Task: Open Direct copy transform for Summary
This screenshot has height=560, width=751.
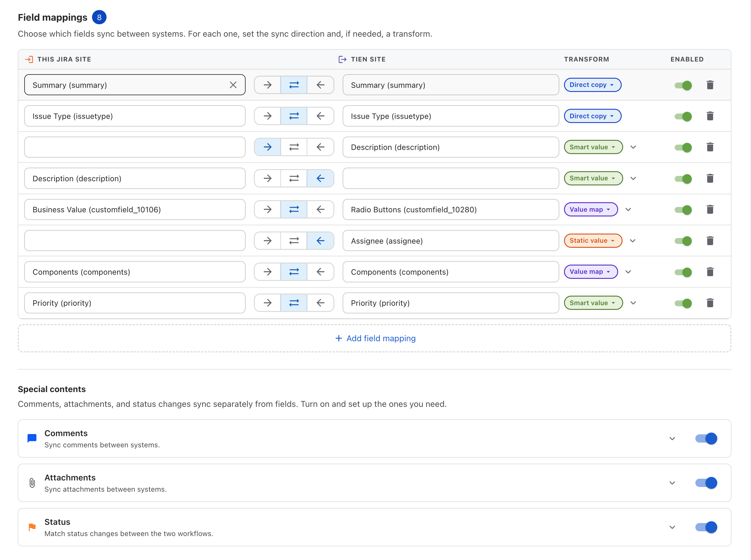Action: [592, 85]
